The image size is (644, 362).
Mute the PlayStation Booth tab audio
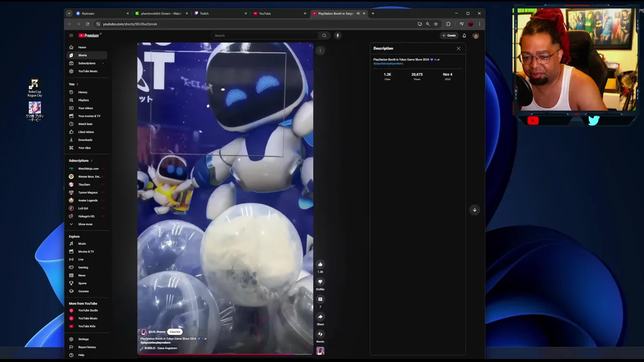tap(358, 14)
